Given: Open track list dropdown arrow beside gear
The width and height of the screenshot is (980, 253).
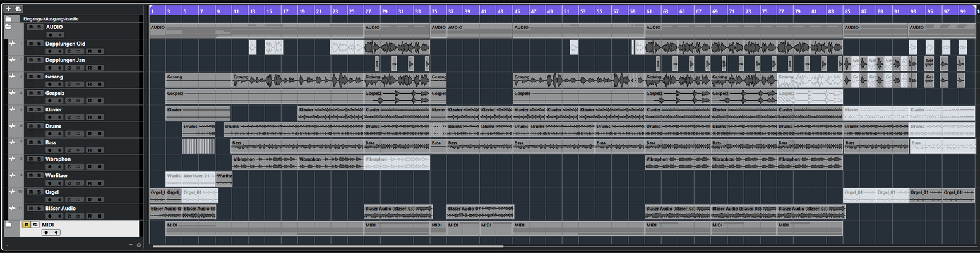Looking at the screenshot, I should (131, 245).
